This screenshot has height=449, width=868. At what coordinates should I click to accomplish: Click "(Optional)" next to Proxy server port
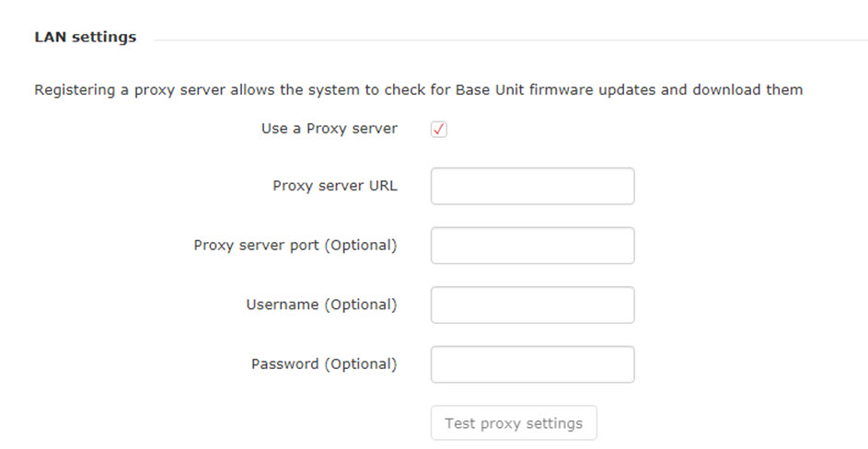(x=361, y=246)
